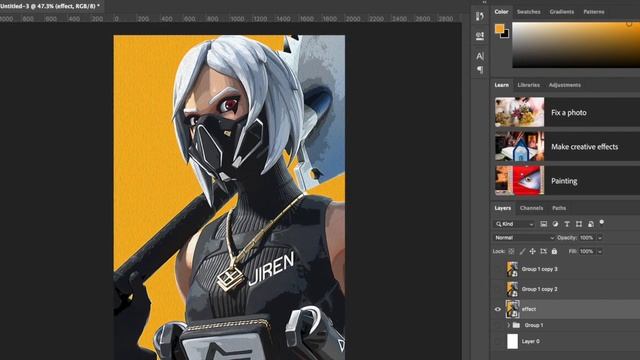Open the Opacity slider dropdown arrow

600,238
